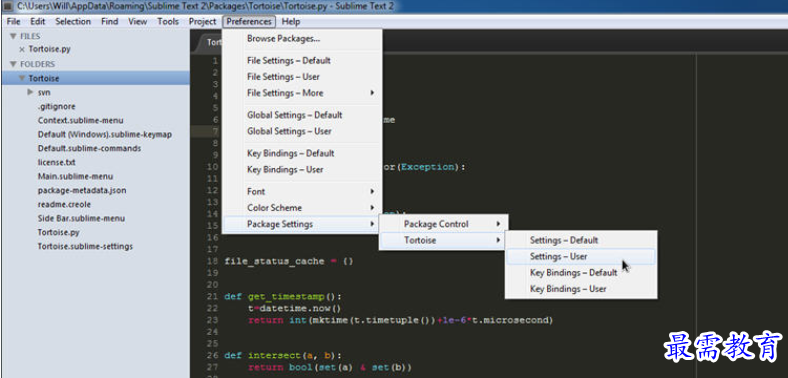
Task: Open Tortoise.sublime-settings file
Action: click(85, 247)
